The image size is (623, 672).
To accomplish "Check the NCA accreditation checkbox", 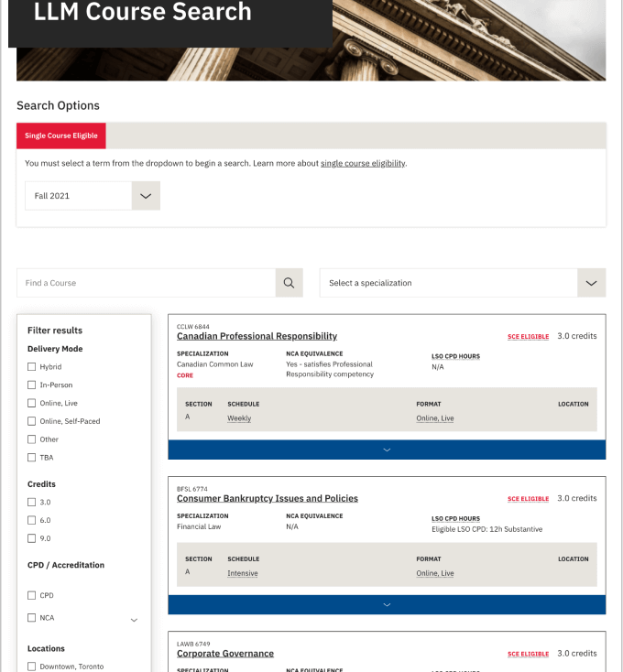I will click(x=31, y=618).
